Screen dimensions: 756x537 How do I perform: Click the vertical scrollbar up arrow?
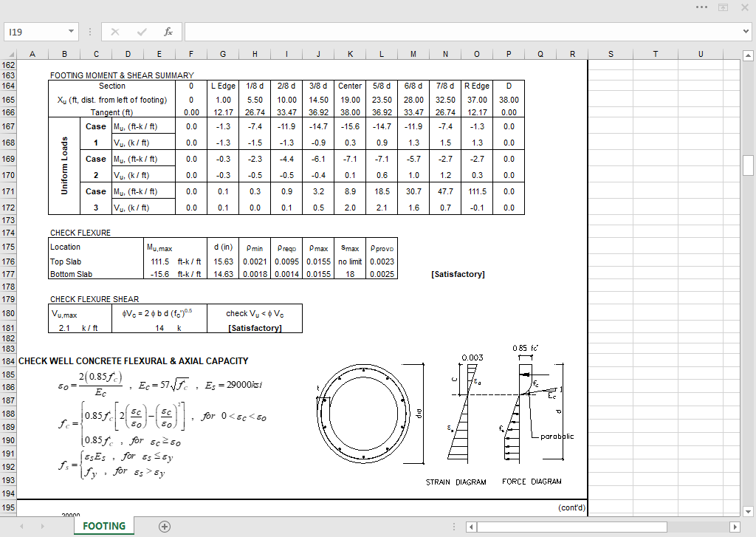click(x=748, y=55)
